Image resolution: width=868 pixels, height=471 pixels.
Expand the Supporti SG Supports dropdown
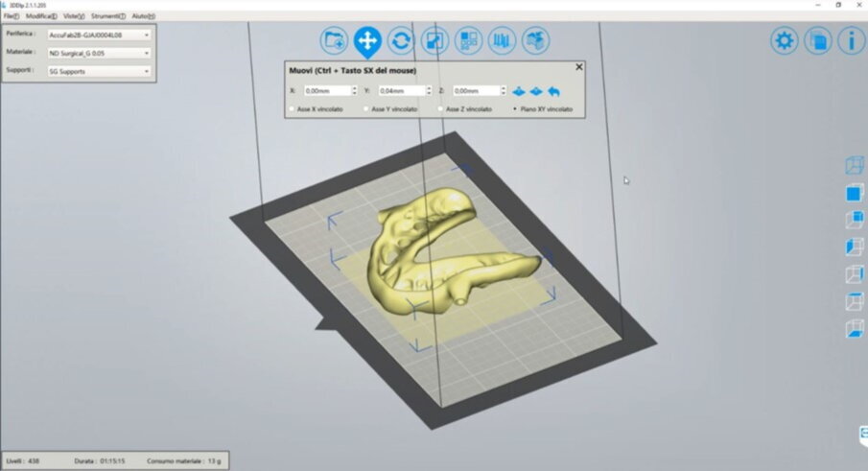click(99, 71)
